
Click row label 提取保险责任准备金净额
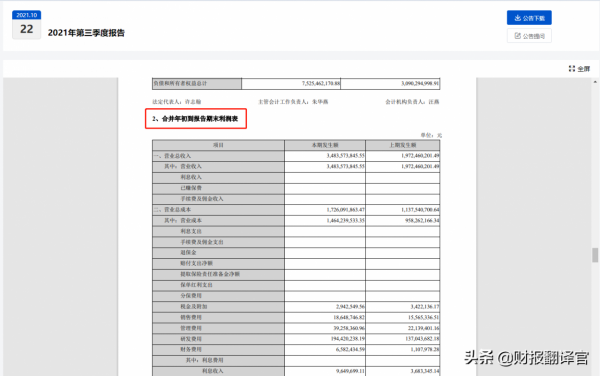pos(210,274)
